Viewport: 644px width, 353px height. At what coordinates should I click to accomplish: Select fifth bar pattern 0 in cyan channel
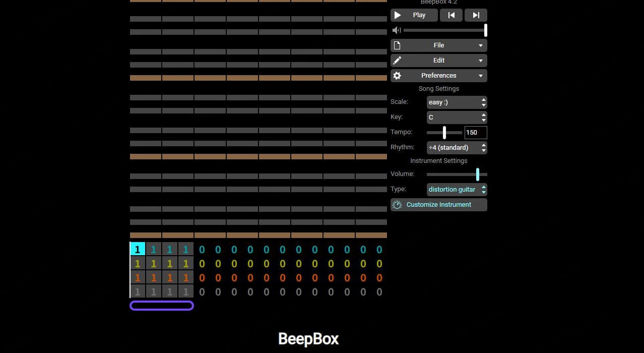[x=202, y=249]
